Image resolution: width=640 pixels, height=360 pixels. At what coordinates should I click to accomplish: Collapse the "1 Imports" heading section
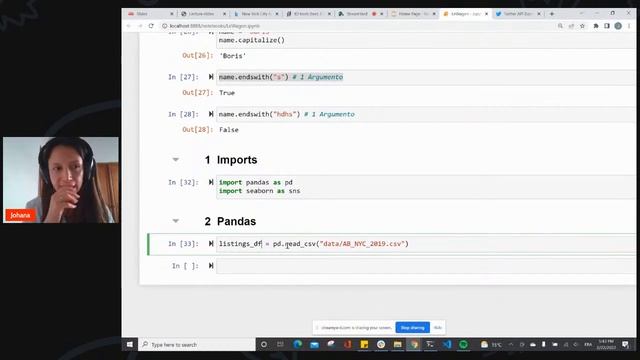[176, 160]
